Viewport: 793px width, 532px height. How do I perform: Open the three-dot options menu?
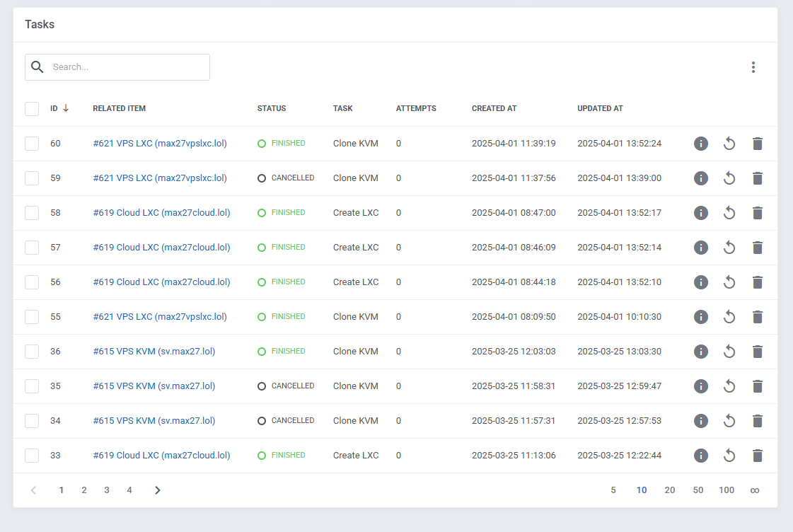753,67
